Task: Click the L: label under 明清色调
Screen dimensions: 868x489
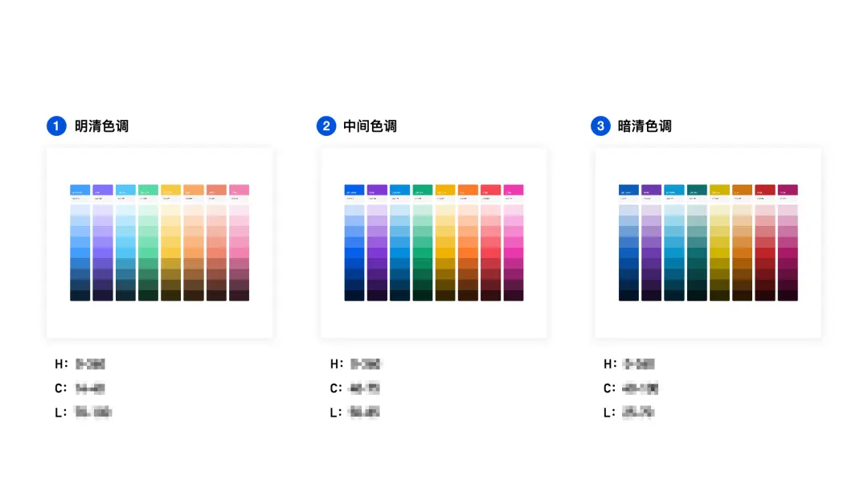Action: [x=60, y=413]
